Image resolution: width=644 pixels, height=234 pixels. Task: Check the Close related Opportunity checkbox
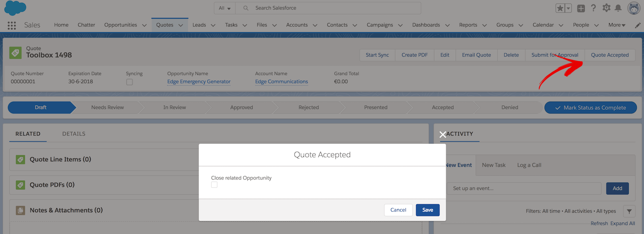(x=214, y=185)
